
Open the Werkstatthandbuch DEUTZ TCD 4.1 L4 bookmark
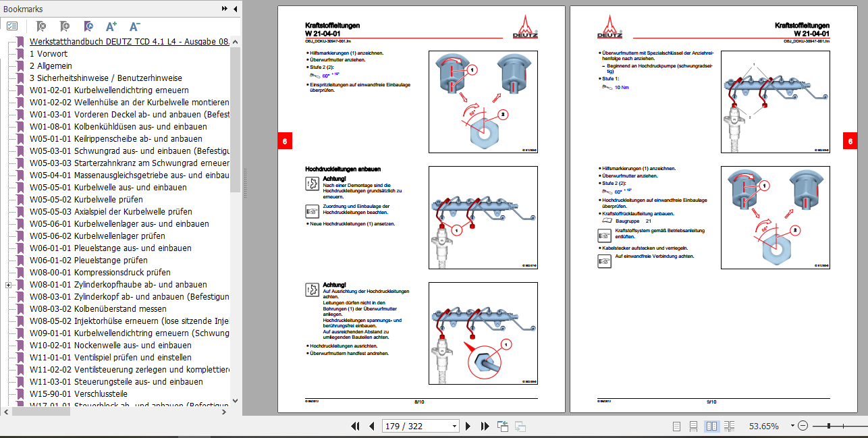click(130, 41)
